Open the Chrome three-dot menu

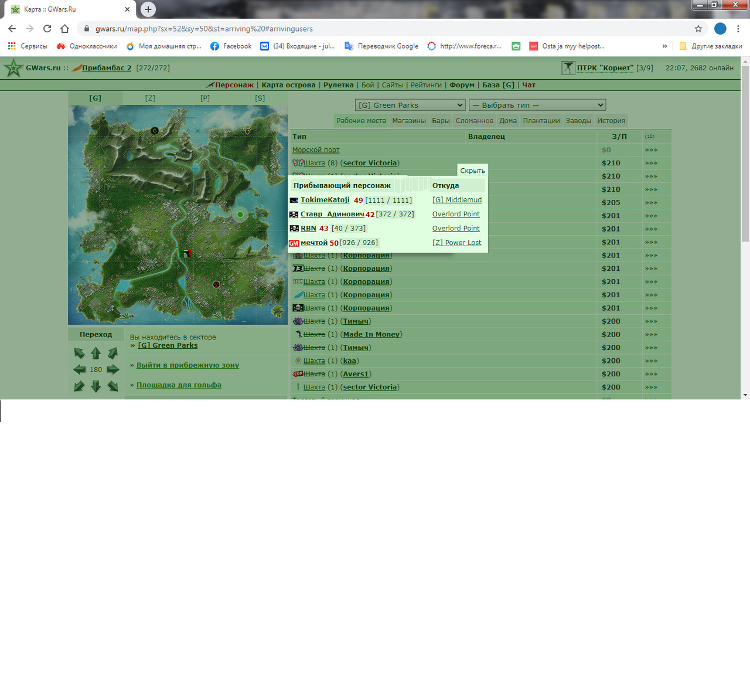point(738,29)
